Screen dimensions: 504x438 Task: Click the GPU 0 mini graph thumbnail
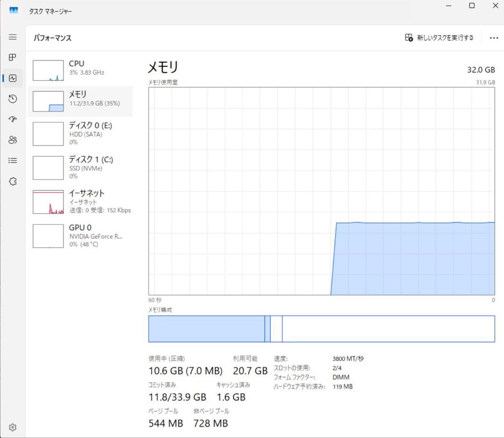click(48, 236)
